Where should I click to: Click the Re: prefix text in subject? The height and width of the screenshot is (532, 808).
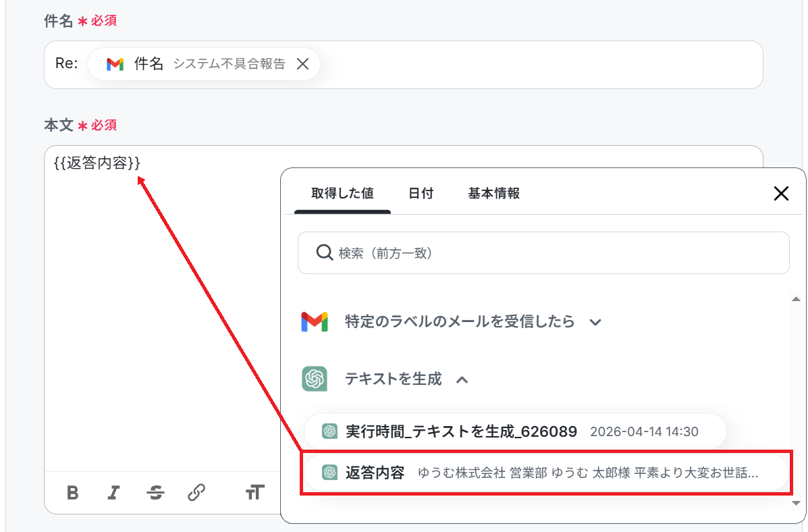66,63
